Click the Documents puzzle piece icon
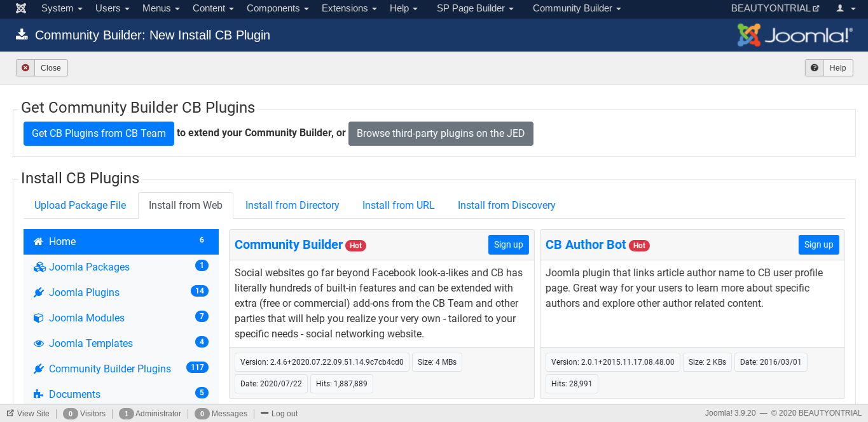This screenshot has width=868, height=422. pyautogui.click(x=39, y=394)
